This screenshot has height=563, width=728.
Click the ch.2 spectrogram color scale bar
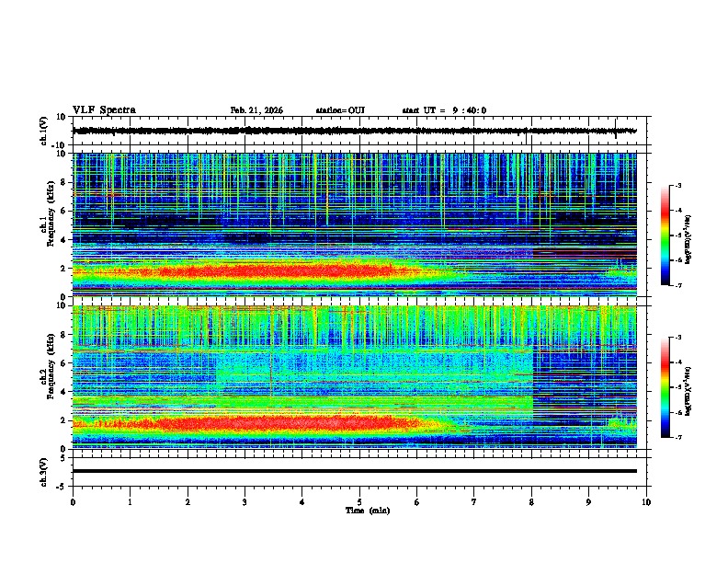coord(665,387)
